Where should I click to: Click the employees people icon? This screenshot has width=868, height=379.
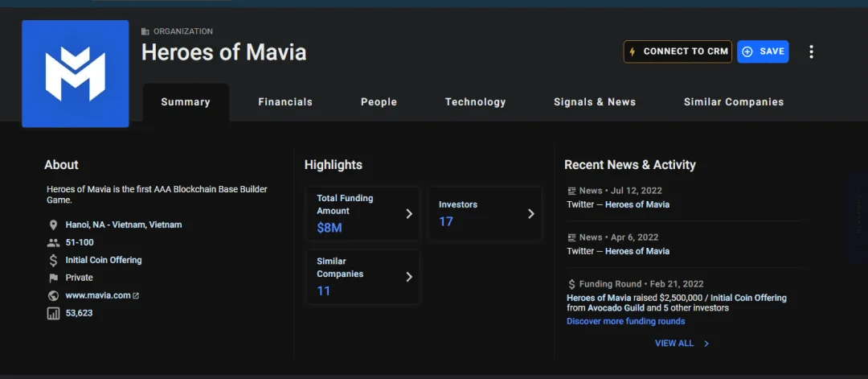pos(53,242)
